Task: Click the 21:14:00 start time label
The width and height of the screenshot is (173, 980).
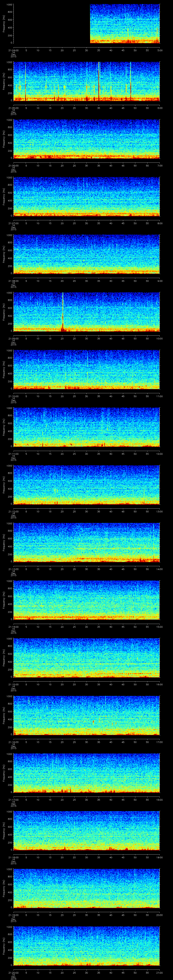Action: (13, 627)
